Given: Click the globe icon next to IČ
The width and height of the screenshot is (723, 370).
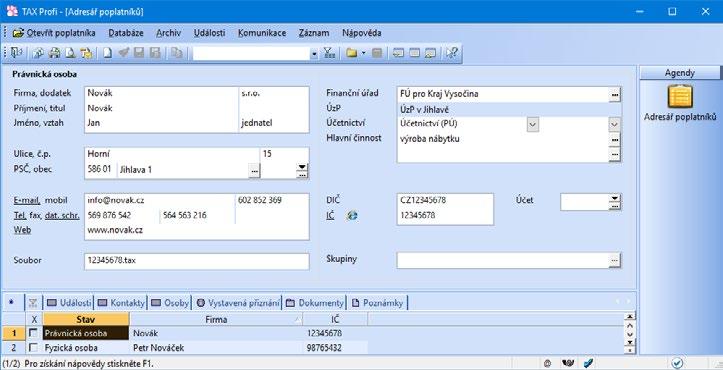Looking at the screenshot, I should click(353, 215).
